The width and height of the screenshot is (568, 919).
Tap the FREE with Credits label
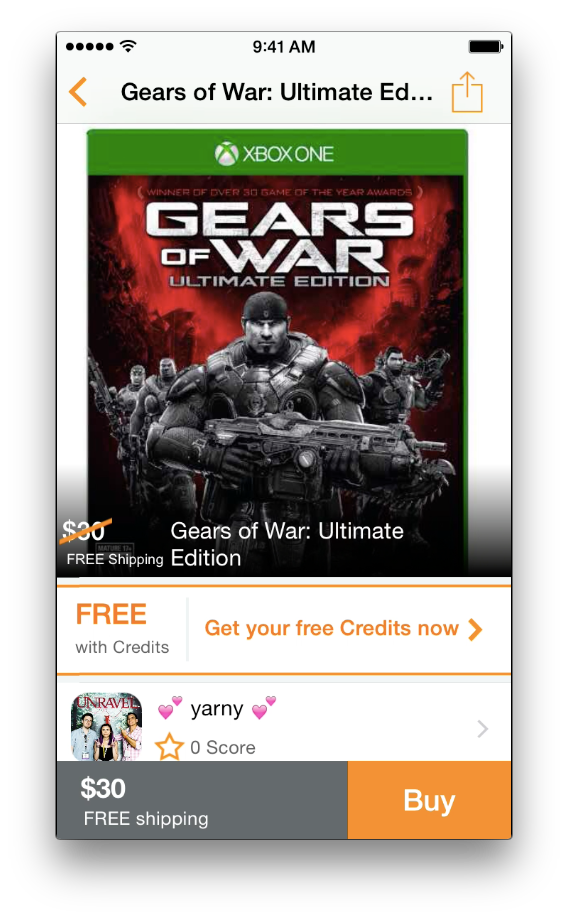tap(121, 629)
